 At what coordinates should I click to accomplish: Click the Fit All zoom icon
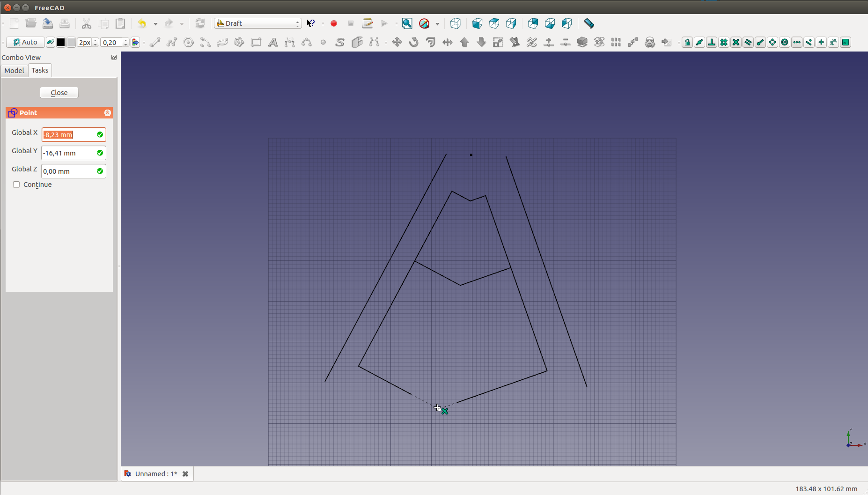pos(407,23)
